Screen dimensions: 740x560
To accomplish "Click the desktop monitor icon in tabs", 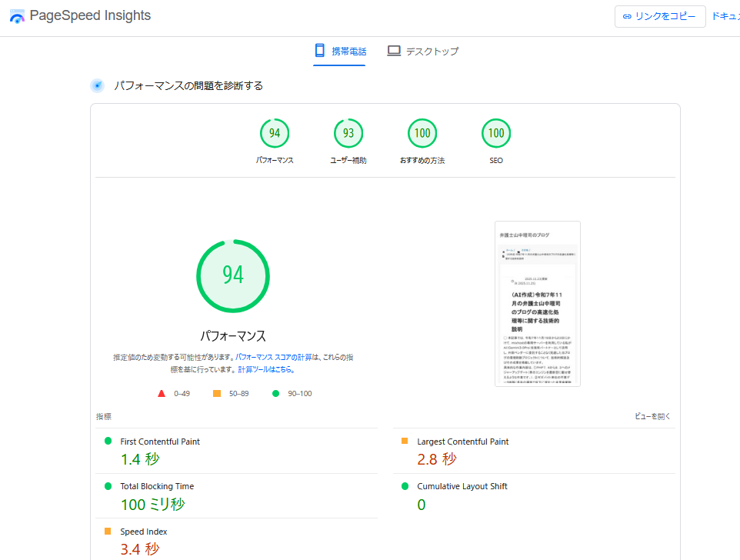I will coord(394,51).
